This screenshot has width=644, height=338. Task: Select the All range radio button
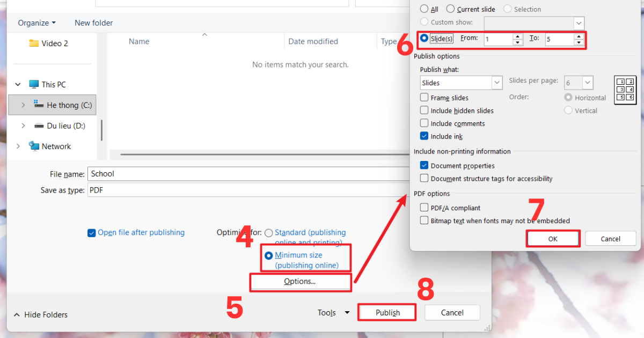click(425, 9)
